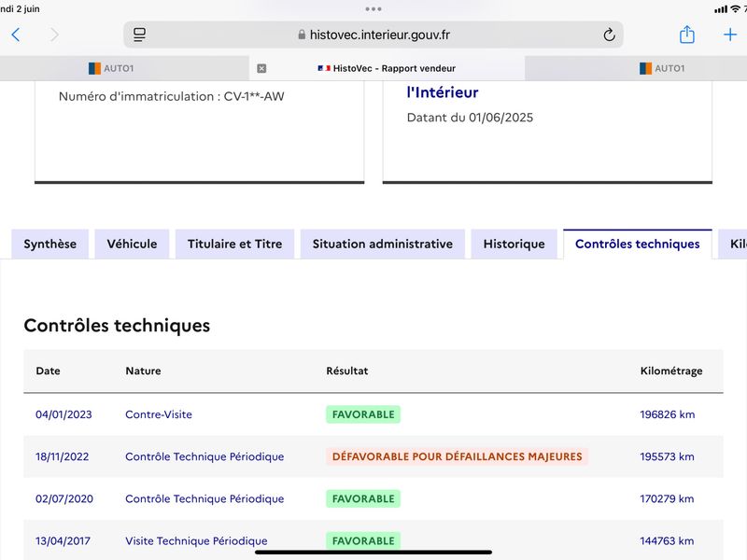747x560 pixels.
Task: Tap the Safari back arrow
Action: coord(16,35)
